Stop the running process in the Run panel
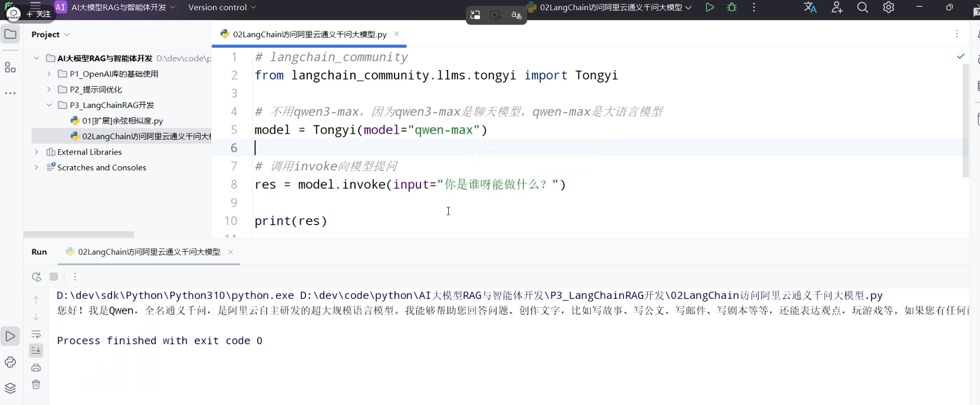Viewport: 980px width, 405px height. (54, 276)
